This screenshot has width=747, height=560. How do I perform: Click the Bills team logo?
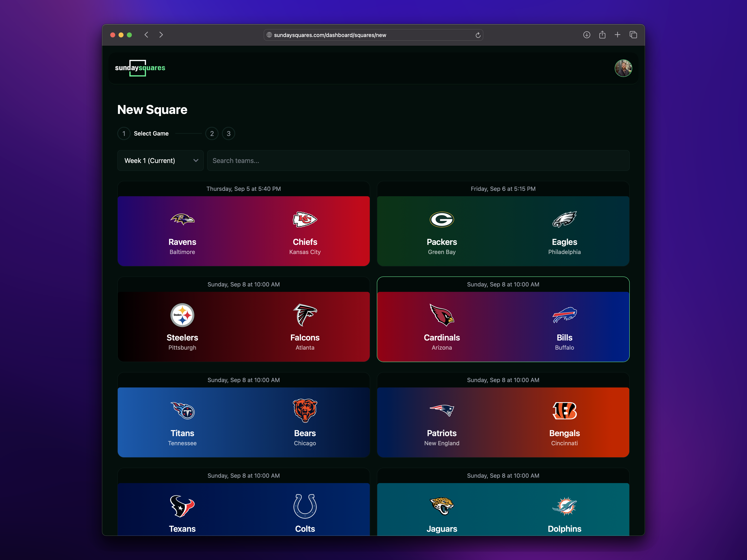(564, 315)
